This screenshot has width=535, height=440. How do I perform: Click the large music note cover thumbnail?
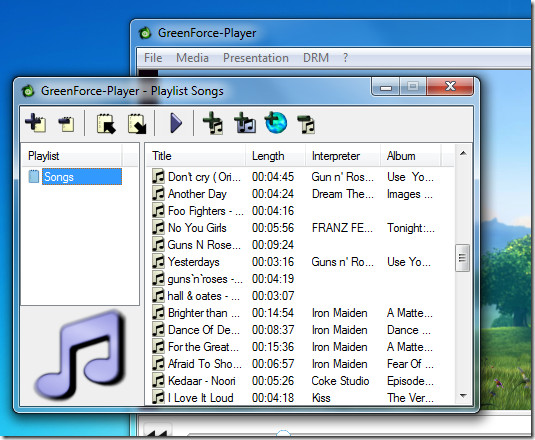81,355
